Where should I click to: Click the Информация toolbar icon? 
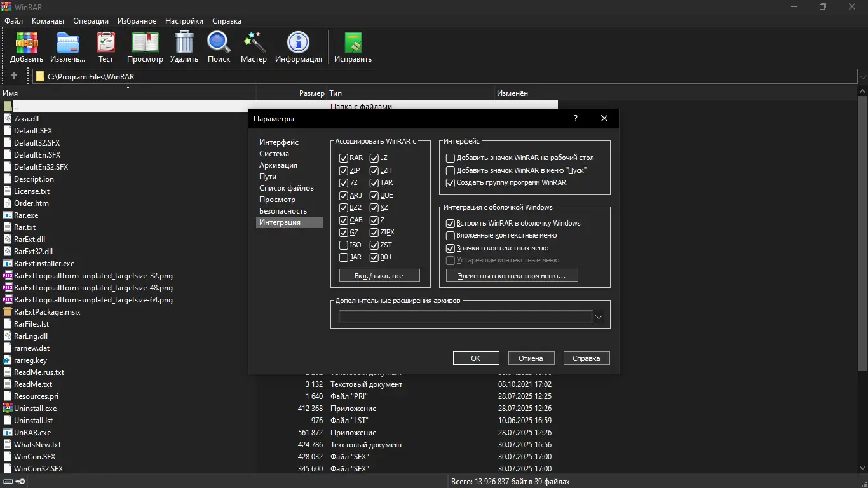pyautogui.click(x=298, y=43)
